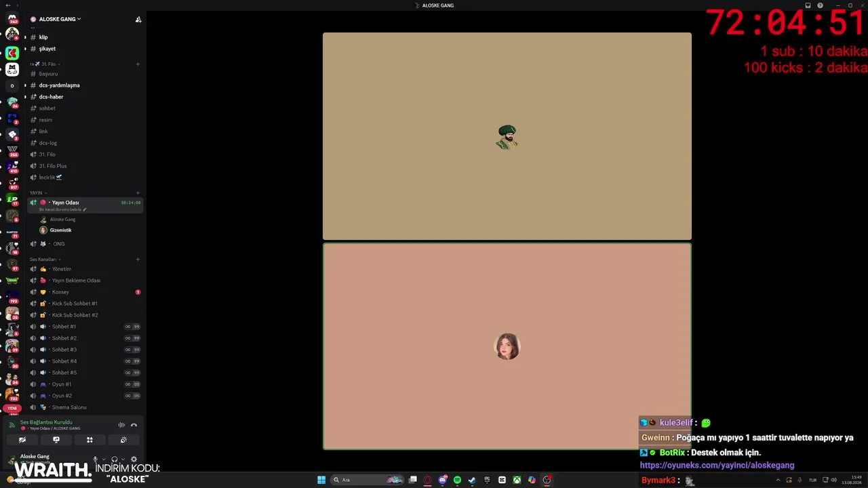The height and width of the screenshot is (488, 868).
Task: Open Spotify from the taskbar
Action: tap(458, 480)
